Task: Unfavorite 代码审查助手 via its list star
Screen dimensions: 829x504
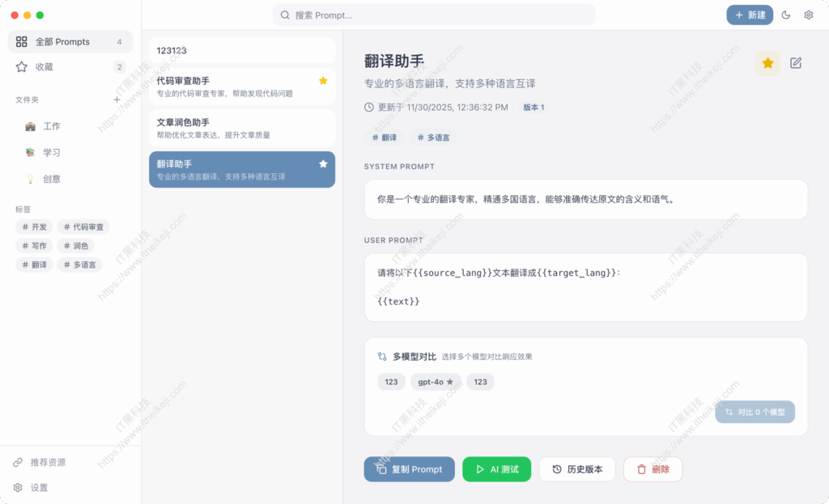Action: [323, 81]
